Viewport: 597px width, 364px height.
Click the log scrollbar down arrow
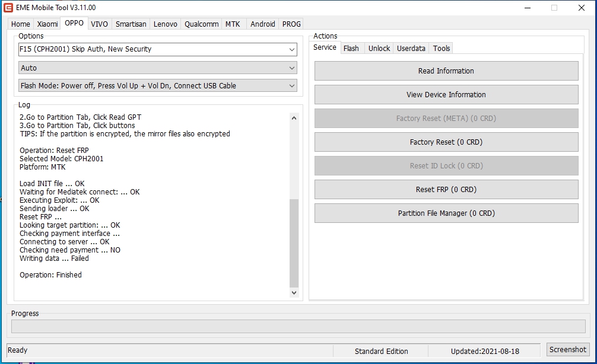point(294,292)
